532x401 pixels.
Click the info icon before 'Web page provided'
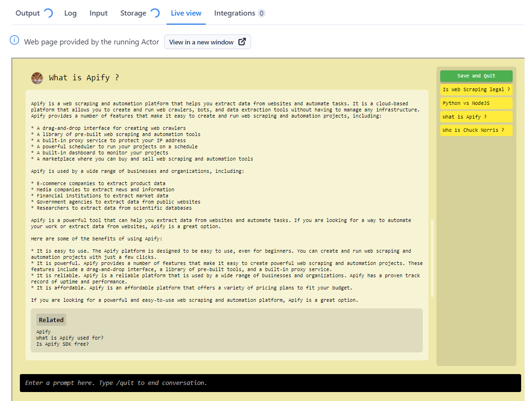(x=15, y=41)
